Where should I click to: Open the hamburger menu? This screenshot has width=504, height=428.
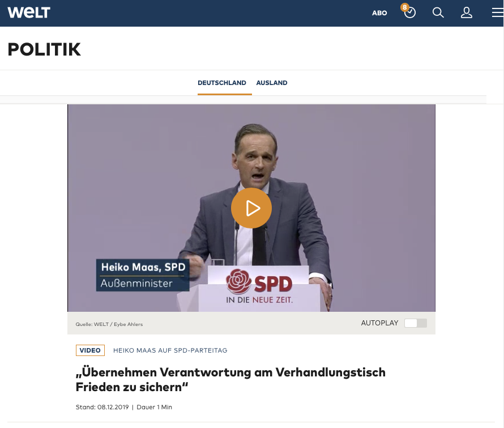498,12
